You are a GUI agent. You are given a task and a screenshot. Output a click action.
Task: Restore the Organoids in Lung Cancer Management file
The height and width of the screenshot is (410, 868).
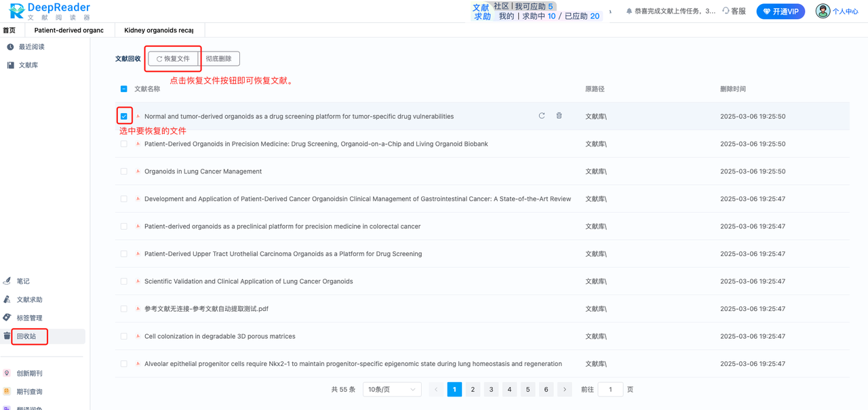(541, 171)
